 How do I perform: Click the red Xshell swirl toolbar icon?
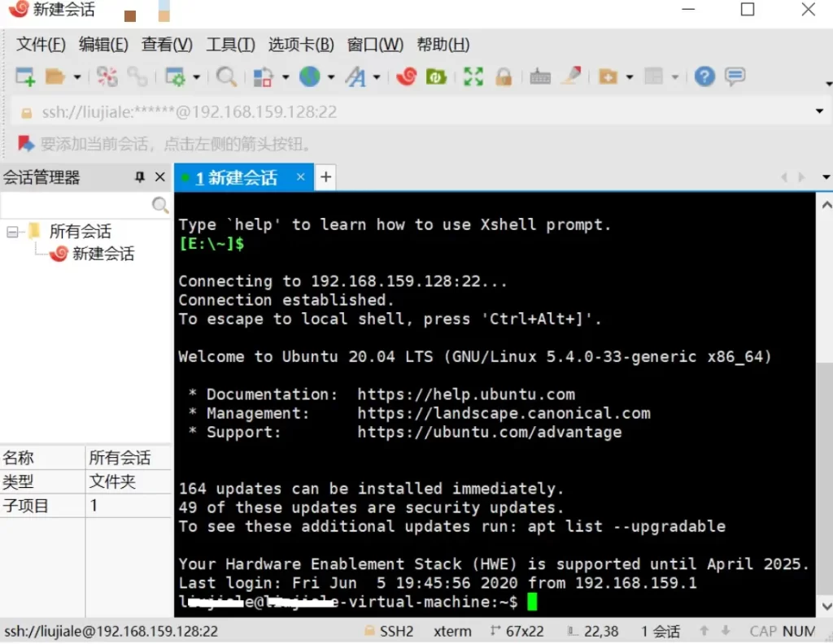coord(407,77)
